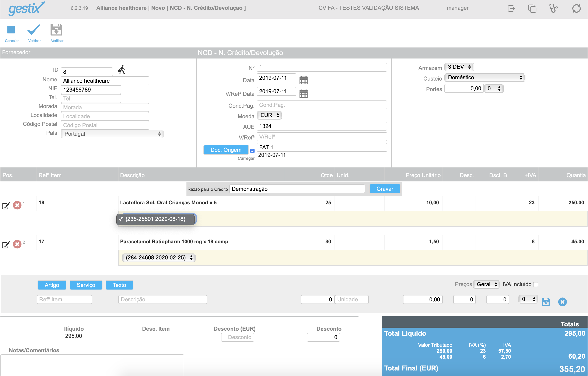Click the Serviço button
Screen dimensions: 588x376
coord(86,285)
